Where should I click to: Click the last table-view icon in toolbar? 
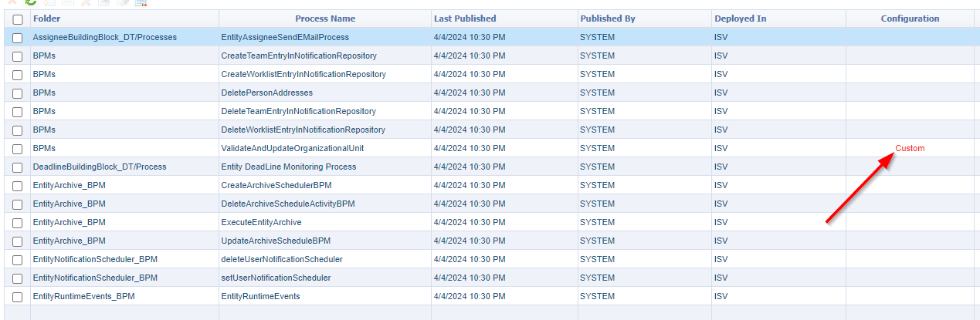(141, 2)
